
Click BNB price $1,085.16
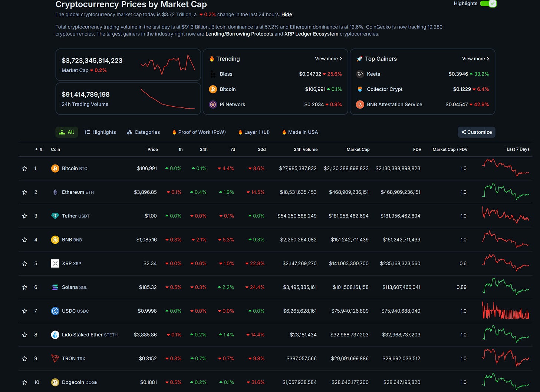[146, 240]
